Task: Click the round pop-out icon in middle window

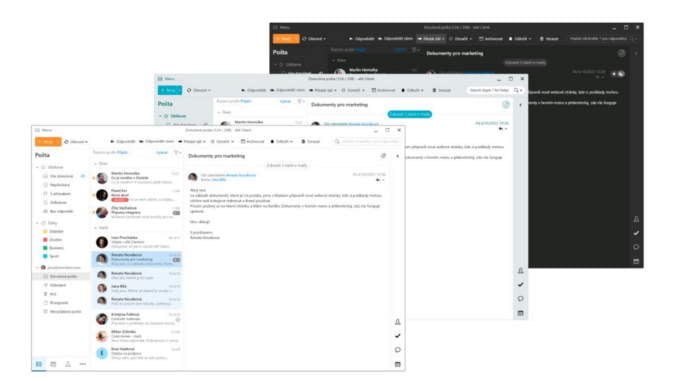Action: pos(506,105)
